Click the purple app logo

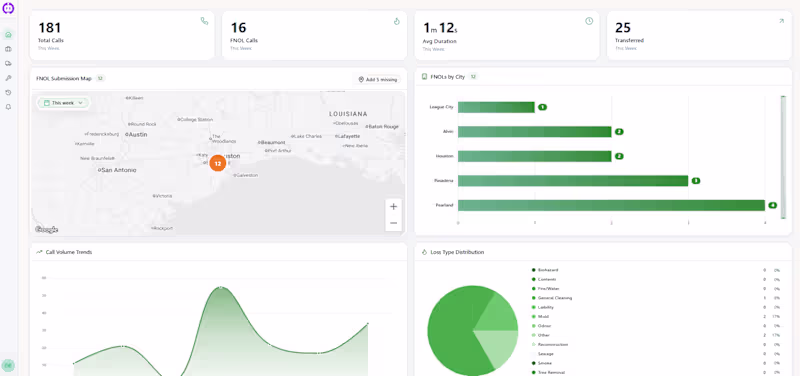8,8
